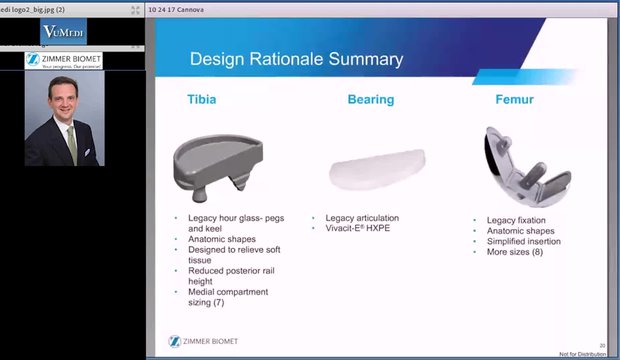Select the femoral component implant image

coord(527,167)
